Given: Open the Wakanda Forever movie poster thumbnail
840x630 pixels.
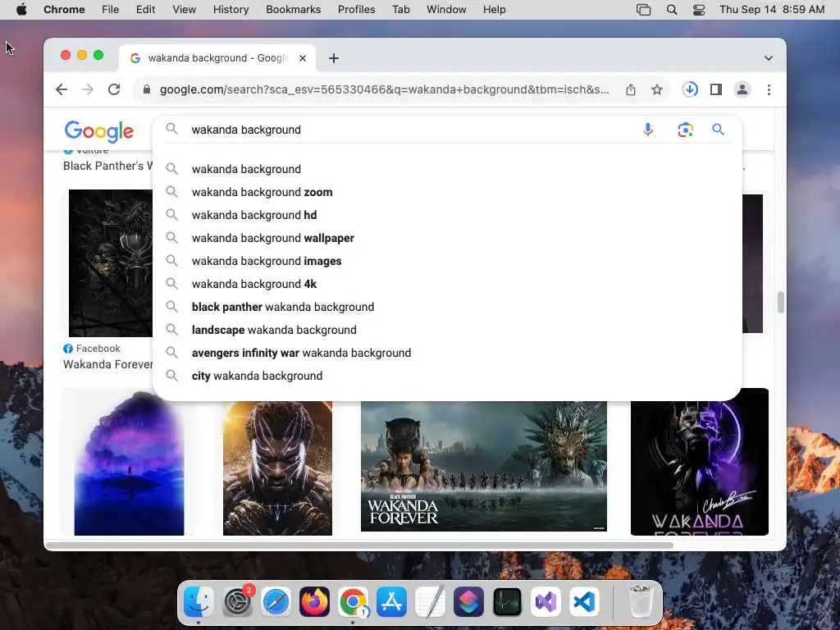Looking at the screenshot, I should click(484, 466).
